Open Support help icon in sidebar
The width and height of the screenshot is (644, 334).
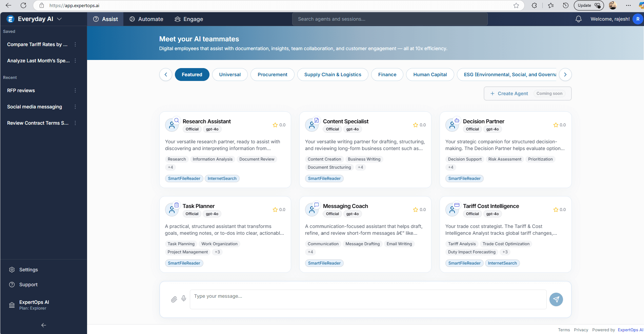click(x=12, y=285)
